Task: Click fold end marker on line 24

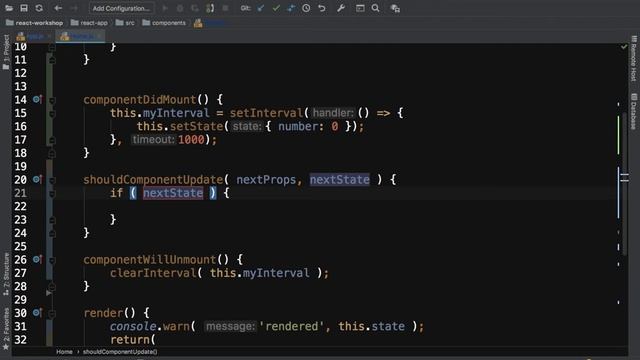Action: tap(52, 233)
